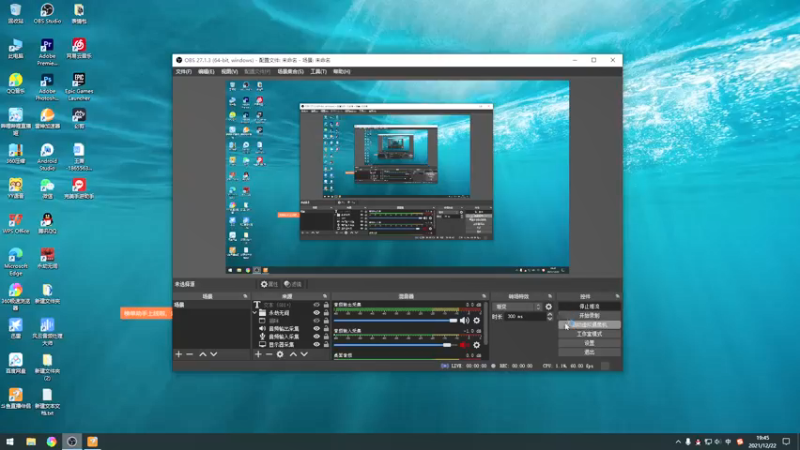Open the Settings button in controls
This screenshot has width=800, height=450.
pos(589,343)
